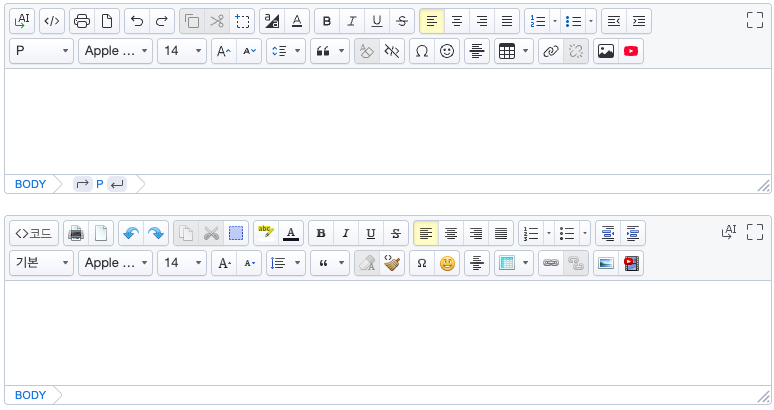This screenshot has width=774, height=410.
Task: Click the emoji smiley icon in bottom editor
Action: click(x=447, y=263)
